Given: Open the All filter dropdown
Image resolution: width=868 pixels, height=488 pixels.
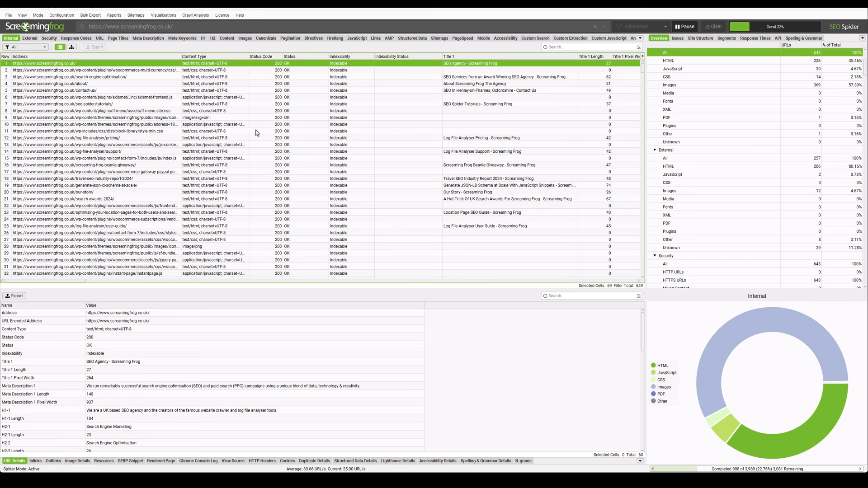Looking at the screenshot, I should (25, 47).
